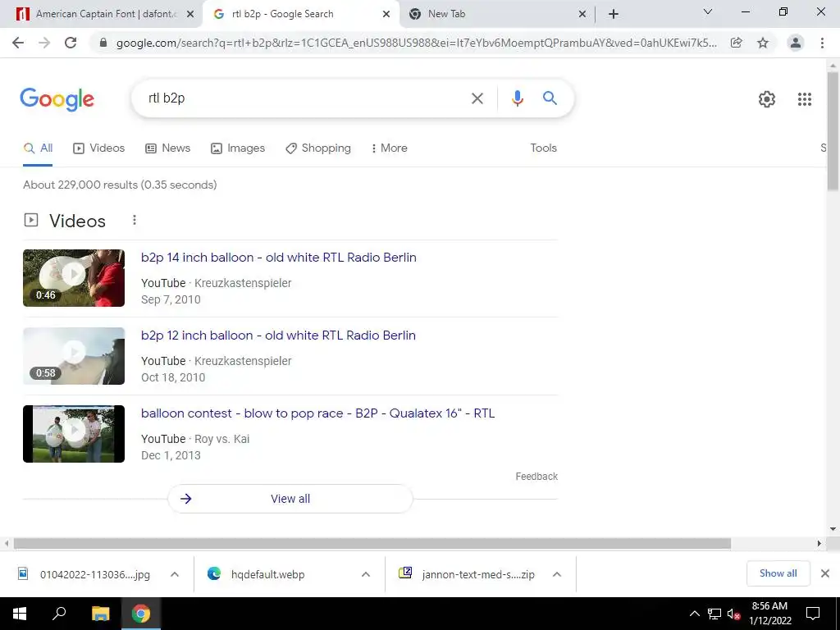This screenshot has height=630, width=840.
Task: Open Google search settings via the gear icon
Action: pyautogui.click(x=767, y=99)
